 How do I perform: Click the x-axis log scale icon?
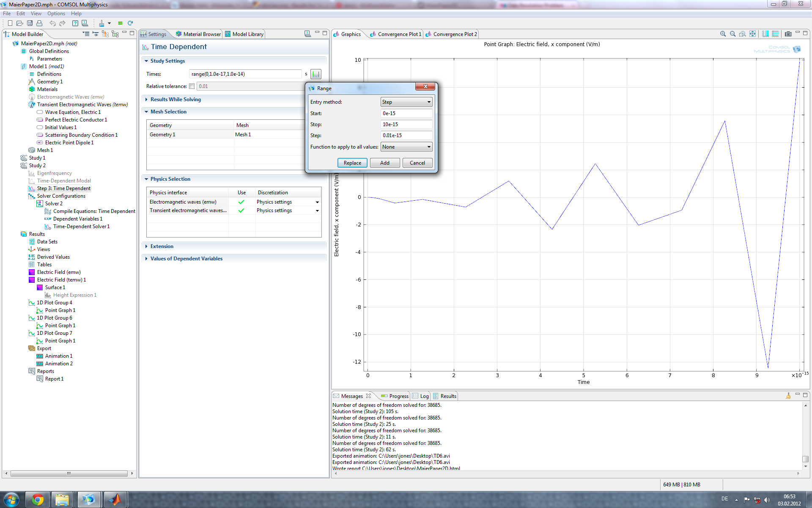(x=765, y=34)
